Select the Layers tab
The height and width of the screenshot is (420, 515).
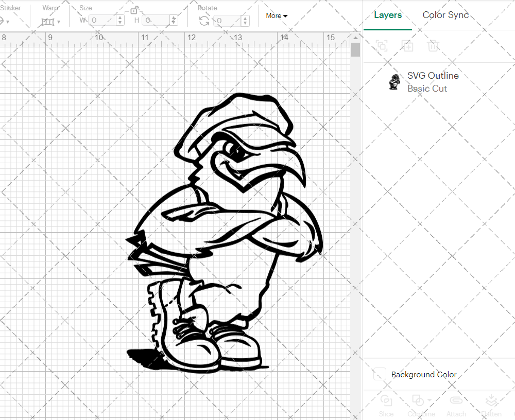pos(388,15)
